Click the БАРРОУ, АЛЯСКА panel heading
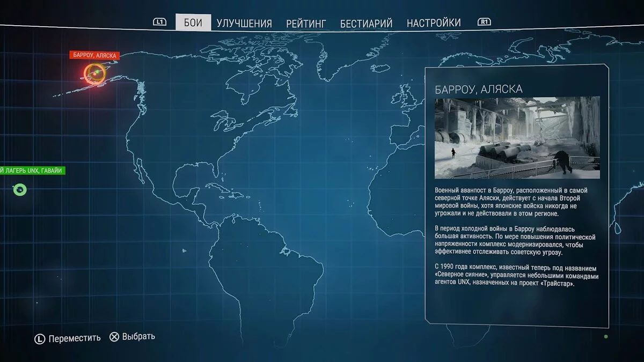This screenshot has height=362, width=644. 479,88
